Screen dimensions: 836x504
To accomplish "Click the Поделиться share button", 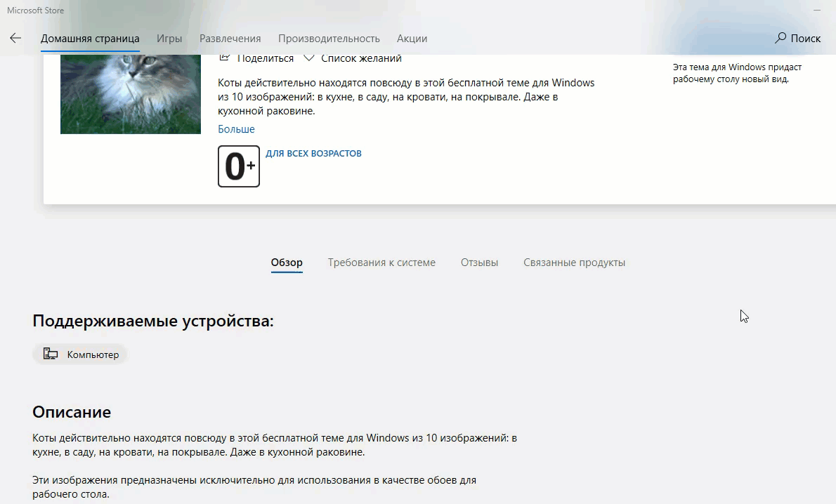I will (256, 58).
